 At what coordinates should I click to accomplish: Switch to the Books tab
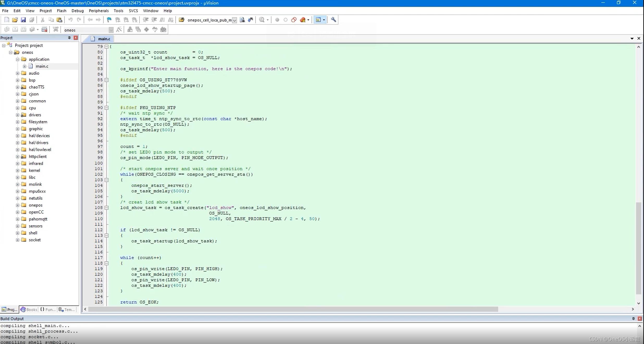(29, 309)
